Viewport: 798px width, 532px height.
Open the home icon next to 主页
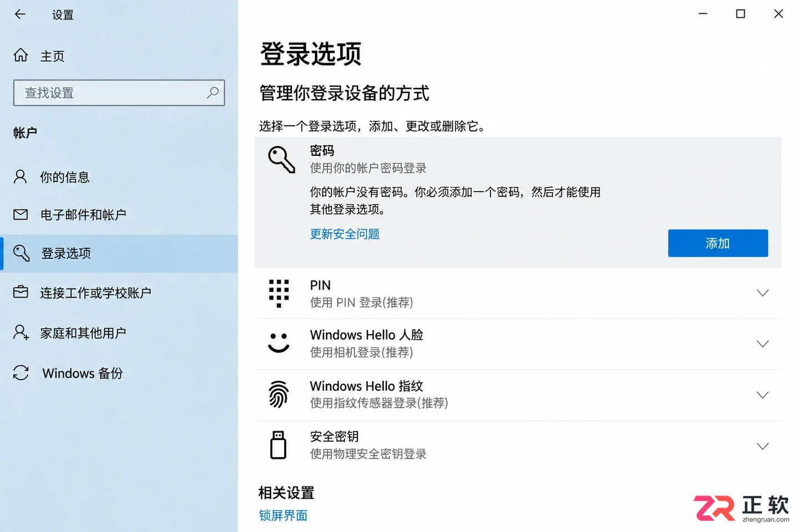coord(21,55)
